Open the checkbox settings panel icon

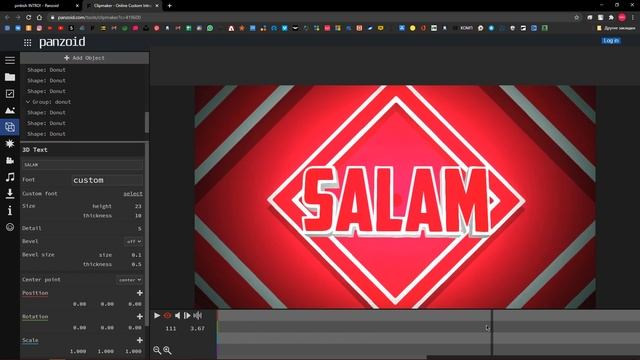tap(10, 94)
